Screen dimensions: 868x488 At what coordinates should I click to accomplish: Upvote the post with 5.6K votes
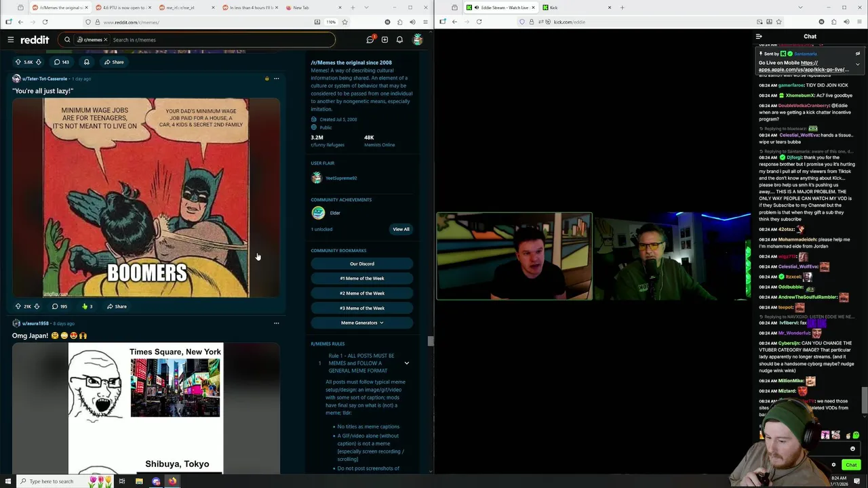pyautogui.click(x=18, y=62)
